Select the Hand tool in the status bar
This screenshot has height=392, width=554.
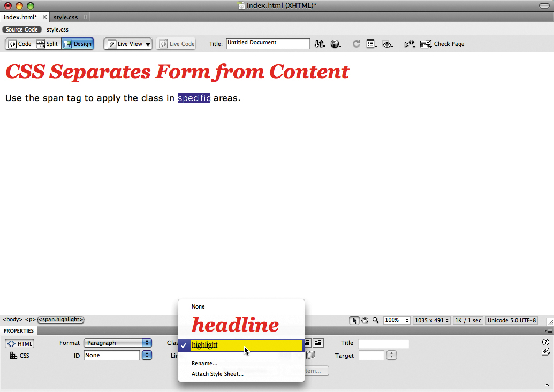click(365, 320)
